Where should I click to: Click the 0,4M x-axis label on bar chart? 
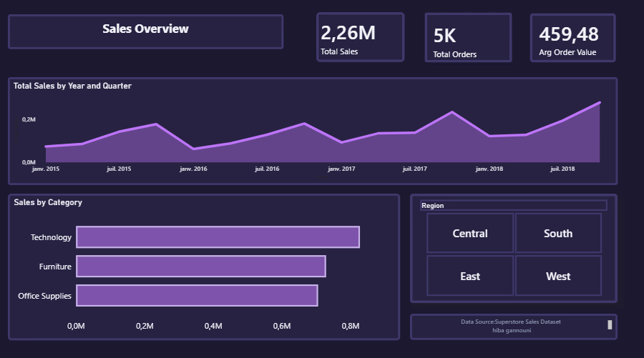tap(213, 326)
